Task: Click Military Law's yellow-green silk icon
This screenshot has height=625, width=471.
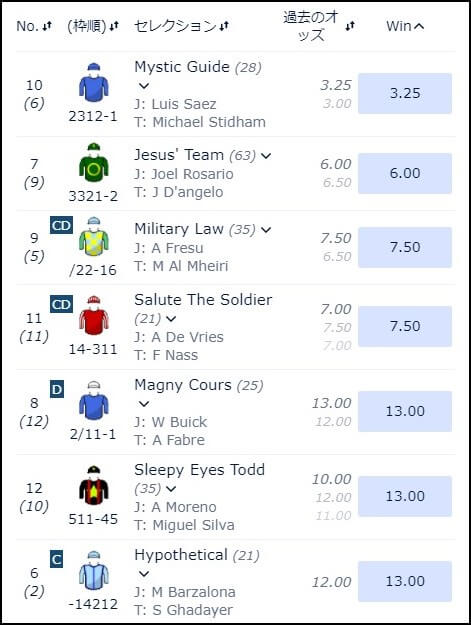Action: click(93, 236)
